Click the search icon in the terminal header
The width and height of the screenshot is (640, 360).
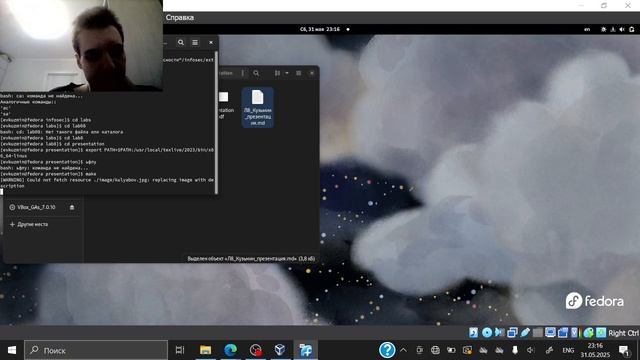pos(181,42)
